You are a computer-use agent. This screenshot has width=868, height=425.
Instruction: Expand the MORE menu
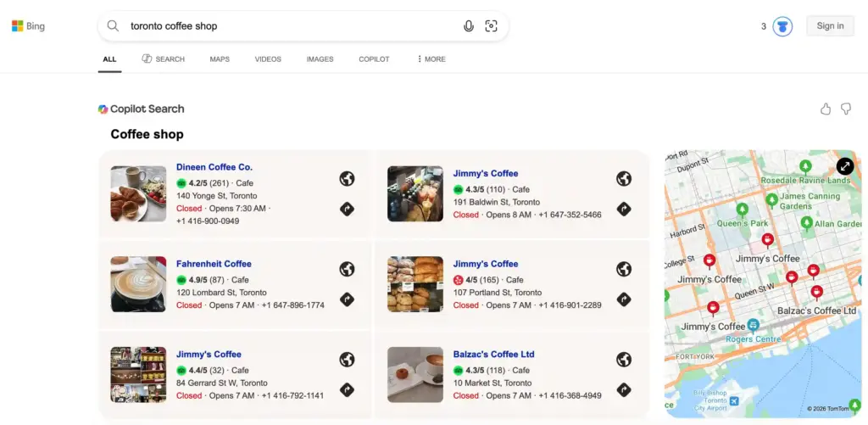[x=431, y=59]
